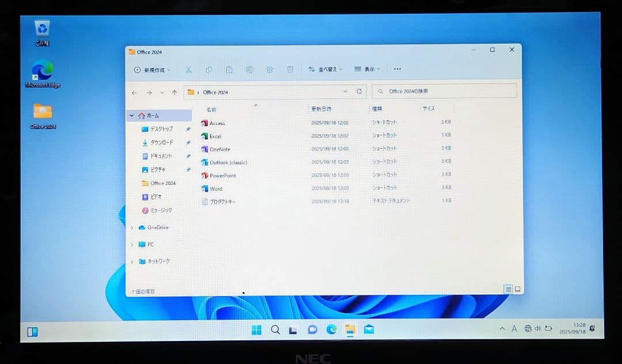Viewport: 622px width, 364px height.
Task: Expand the ネットワーク tree node
Action: tap(132, 261)
